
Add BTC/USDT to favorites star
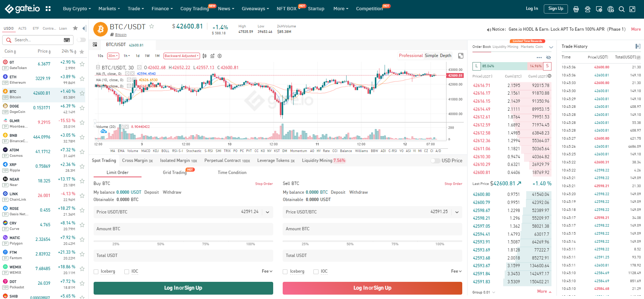pos(151,26)
